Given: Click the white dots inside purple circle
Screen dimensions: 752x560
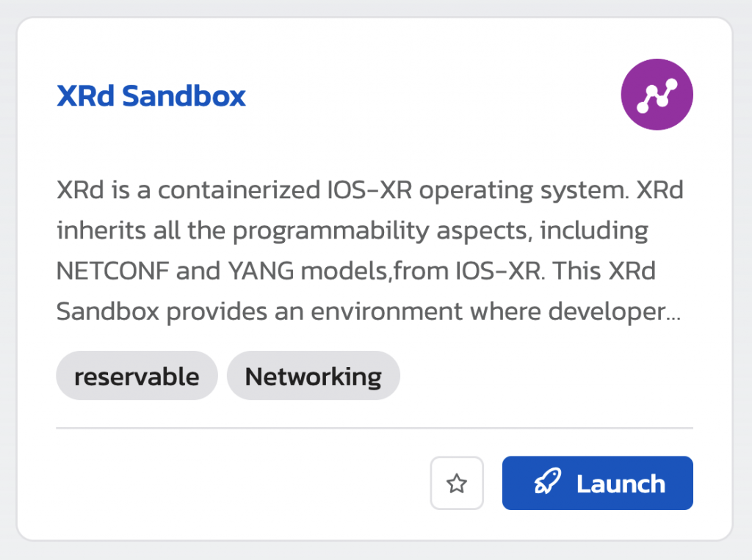Looking at the screenshot, I should 657,95.
